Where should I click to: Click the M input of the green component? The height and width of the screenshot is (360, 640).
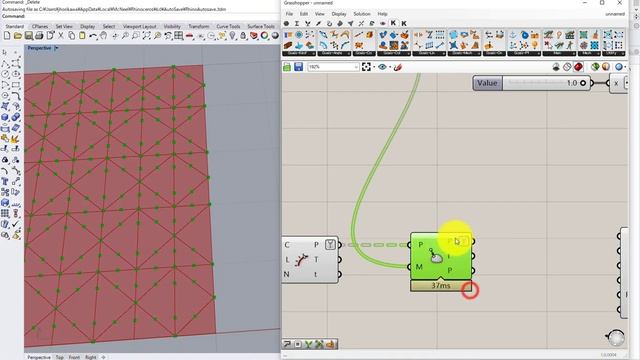[x=419, y=267]
